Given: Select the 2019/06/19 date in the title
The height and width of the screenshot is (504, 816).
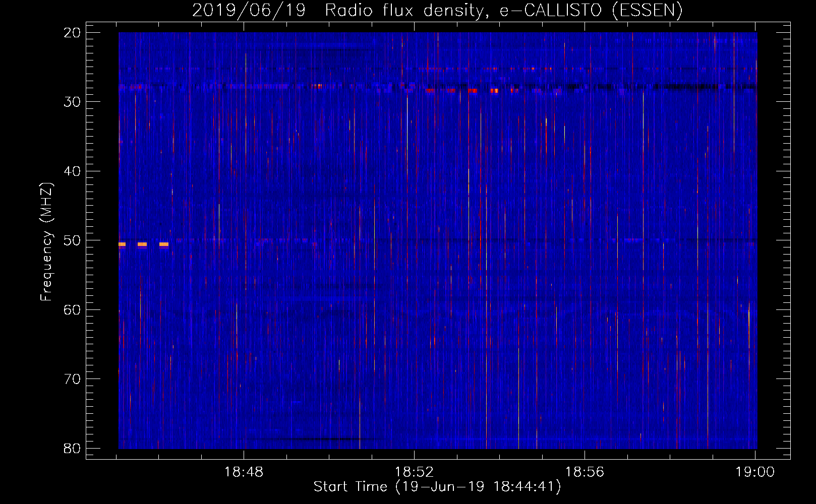Looking at the screenshot, I should click(x=249, y=10).
